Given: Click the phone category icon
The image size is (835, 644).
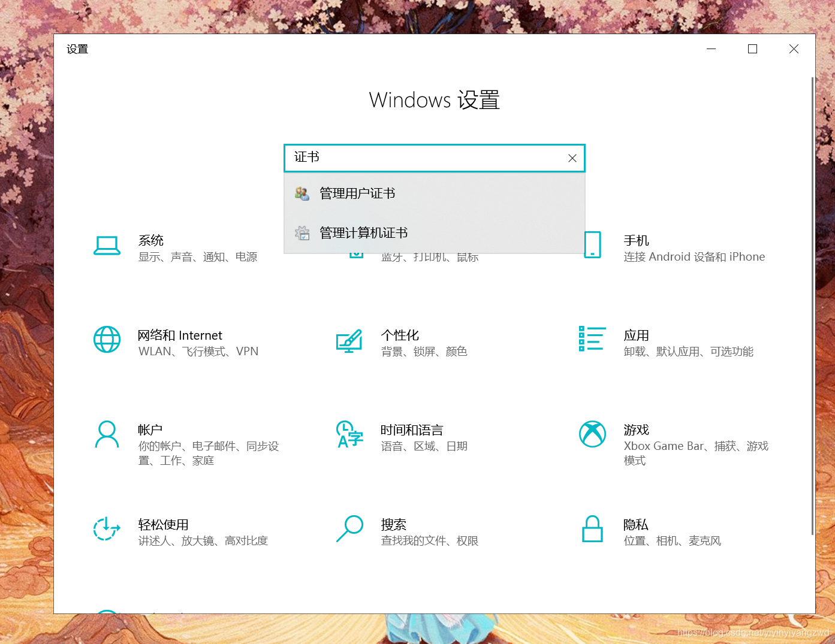Looking at the screenshot, I should pyautogui.click(x=592, y=244).
